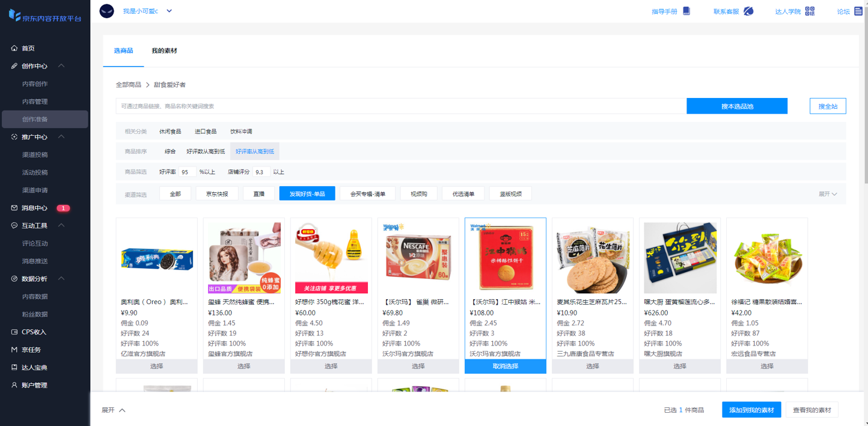Click the product keyword search field
Image resolution: width=868 pixels, height=426 pixels.
[400, 106]
